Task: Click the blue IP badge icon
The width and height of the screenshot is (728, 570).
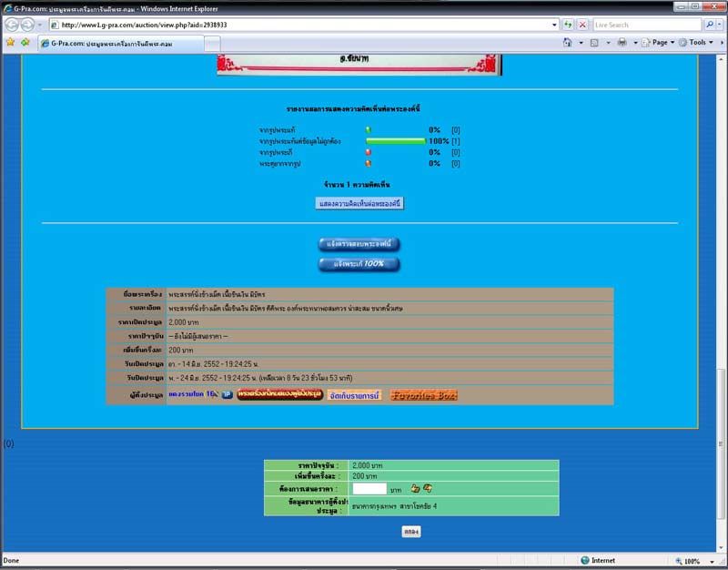Action: coord(227,394)
